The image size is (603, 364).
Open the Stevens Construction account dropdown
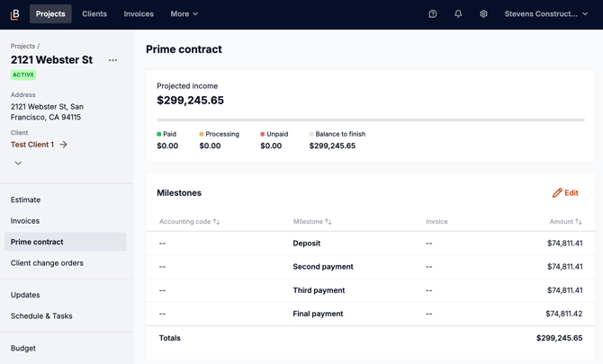click(x=545, y=14)
